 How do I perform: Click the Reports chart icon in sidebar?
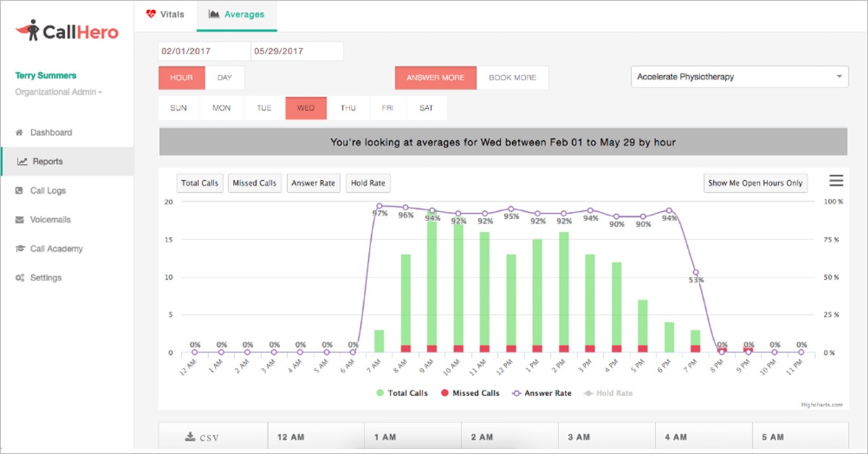click(x=22, y=162)
